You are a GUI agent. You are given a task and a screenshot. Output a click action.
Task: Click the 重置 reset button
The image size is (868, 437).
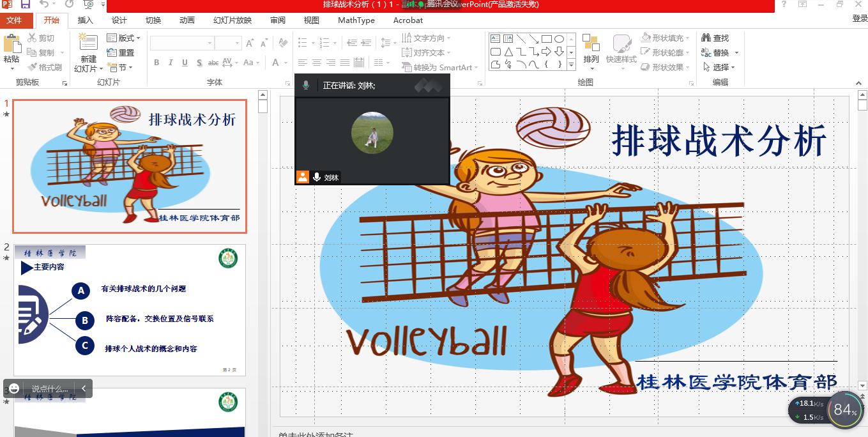point(121,52)
